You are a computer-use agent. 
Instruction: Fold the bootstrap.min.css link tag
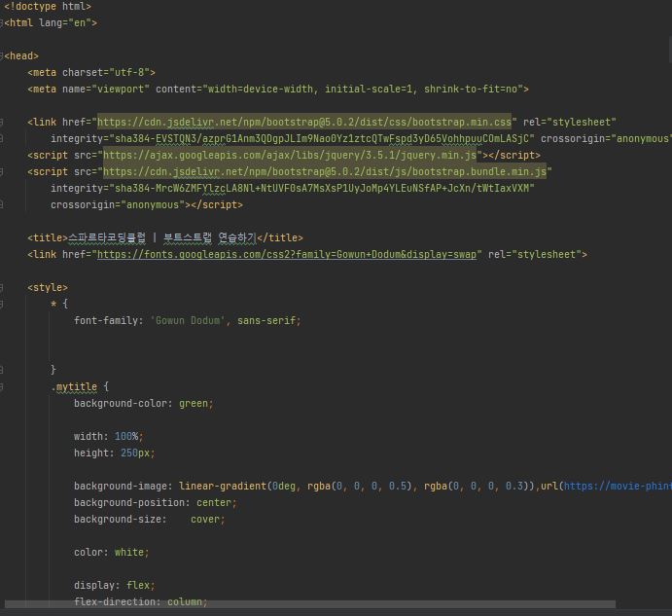coord(2,123)
